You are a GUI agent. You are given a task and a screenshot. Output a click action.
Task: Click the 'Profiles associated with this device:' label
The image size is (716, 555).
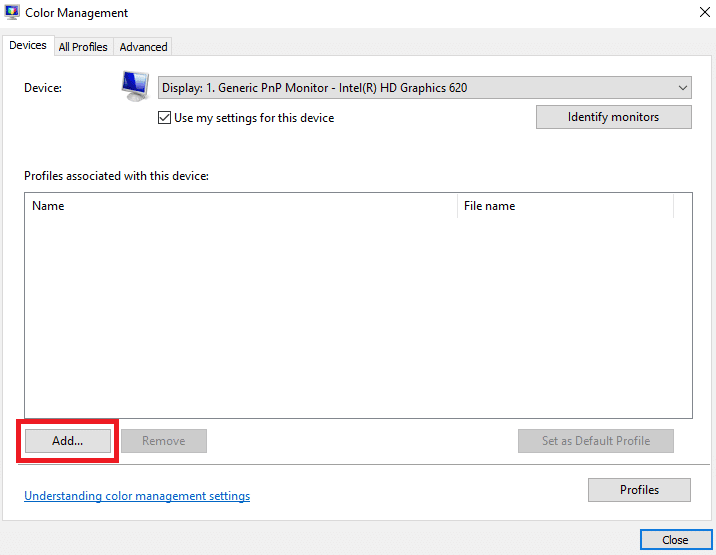(x=116, y=176)
